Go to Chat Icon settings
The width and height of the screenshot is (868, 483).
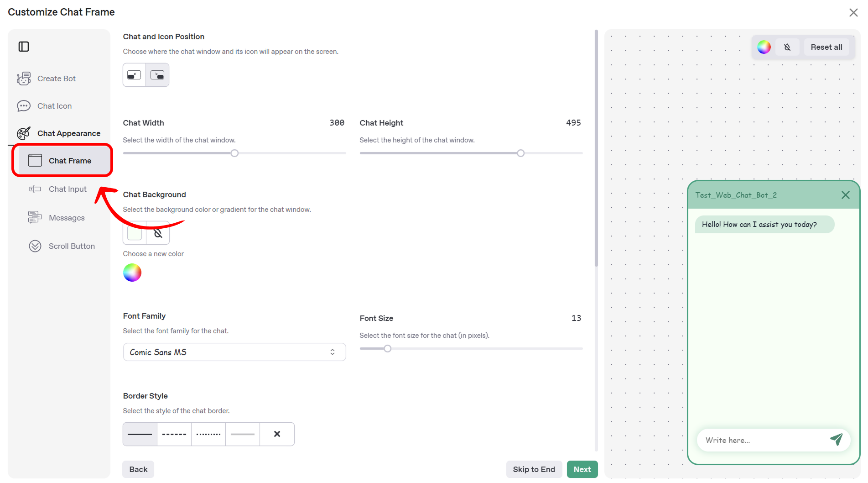(x=44, y=106)
